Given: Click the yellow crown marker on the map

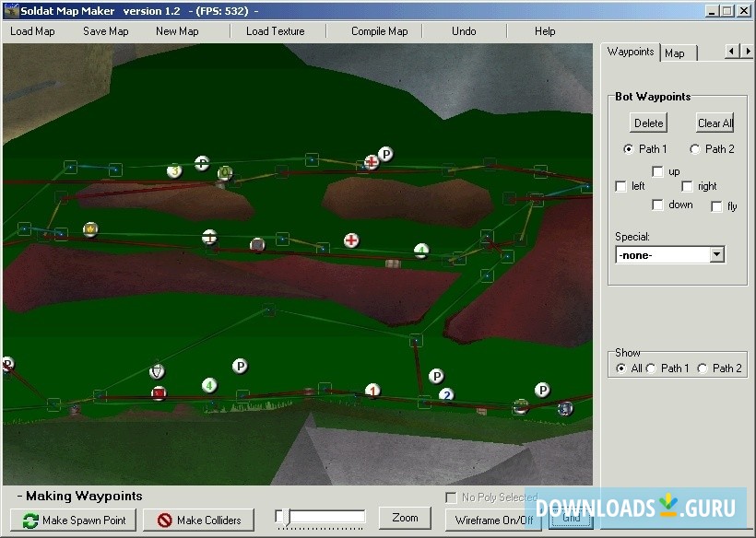Looking at the screenshot, I should coord(90,229).
